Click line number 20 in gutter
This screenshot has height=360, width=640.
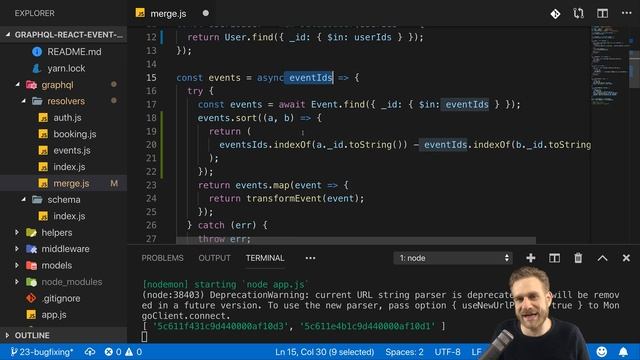(x=151, y=144)
